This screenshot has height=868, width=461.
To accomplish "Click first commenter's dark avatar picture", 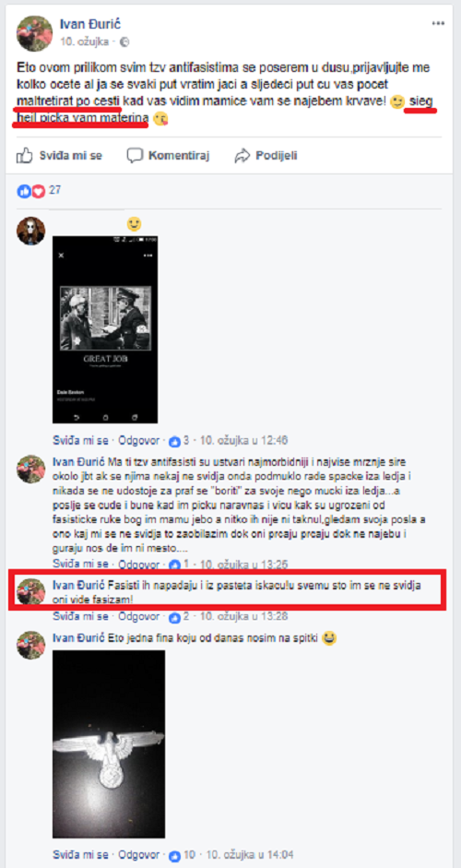I will tap(31, 231).
